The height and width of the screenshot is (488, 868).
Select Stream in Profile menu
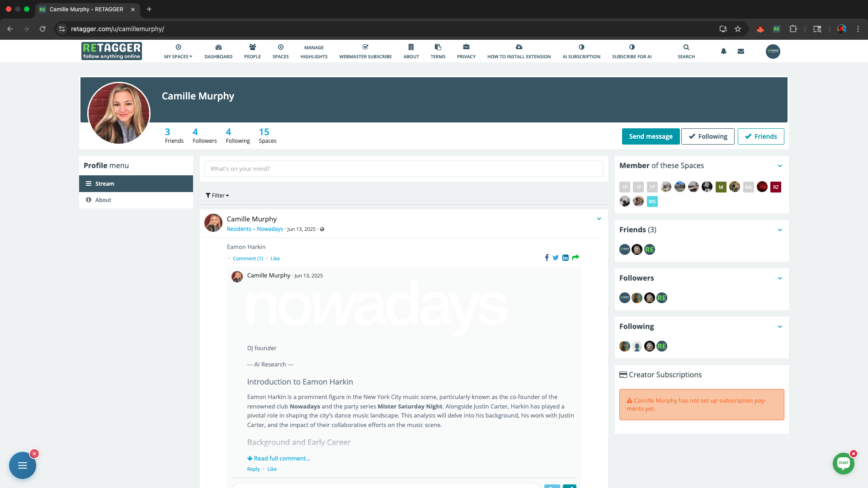tap(104, 184)
